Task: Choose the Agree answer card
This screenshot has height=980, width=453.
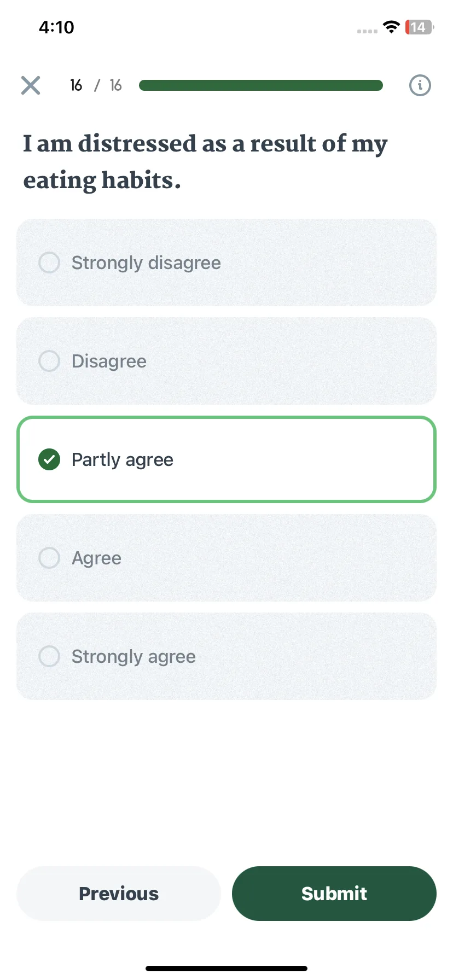Action: pos(226,558)
